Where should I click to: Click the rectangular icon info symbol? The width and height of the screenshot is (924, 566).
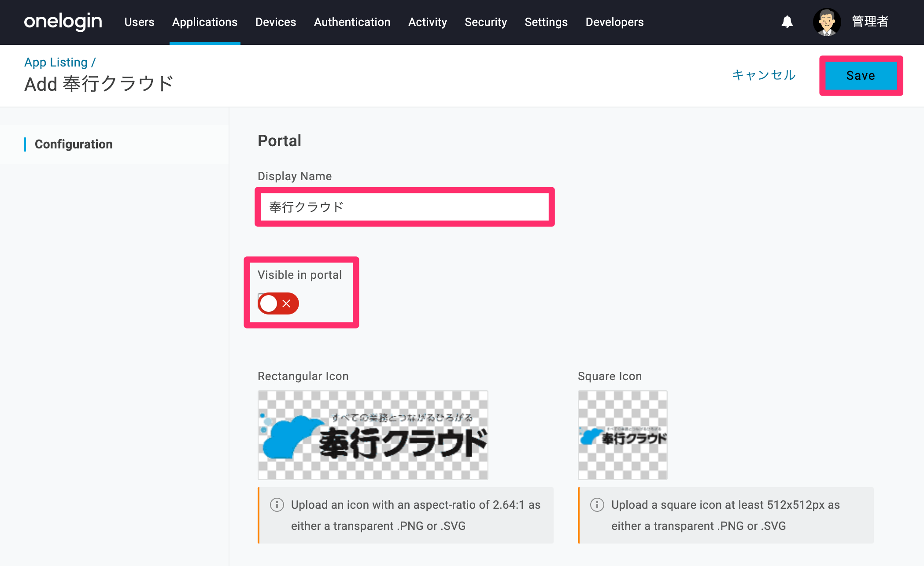tap(277, 504)
